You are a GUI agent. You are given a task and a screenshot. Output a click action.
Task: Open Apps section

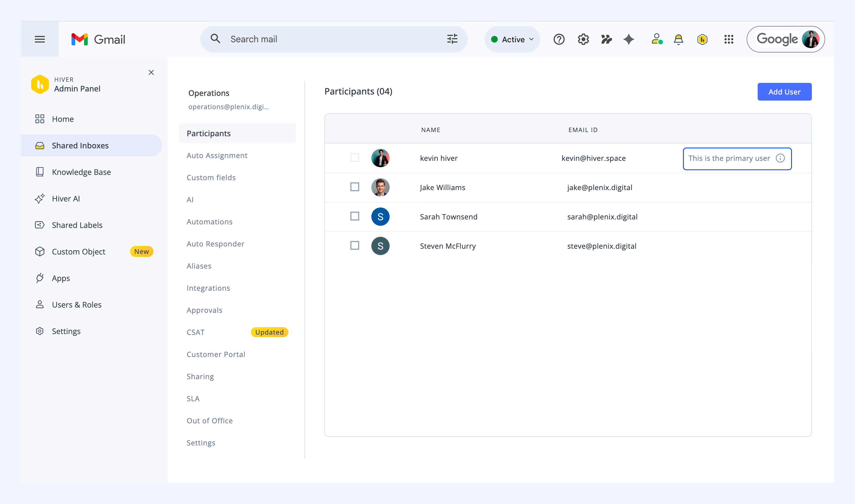coord(92,278)
